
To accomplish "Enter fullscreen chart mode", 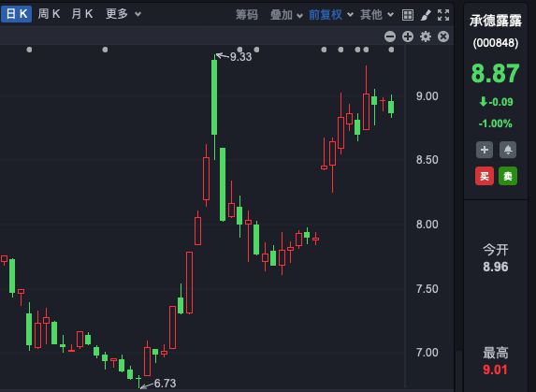I will pos(443,15).
